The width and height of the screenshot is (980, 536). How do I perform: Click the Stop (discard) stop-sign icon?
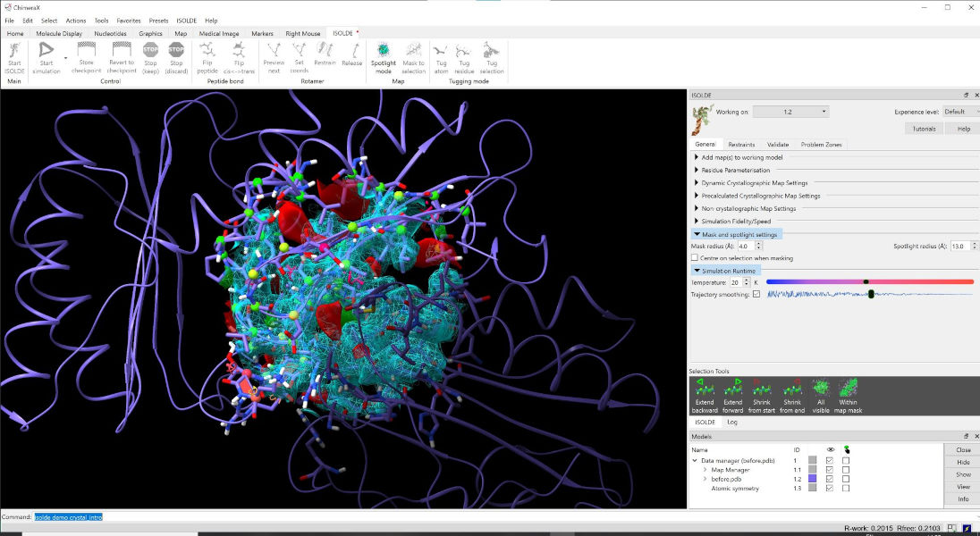tap(176, 50)
